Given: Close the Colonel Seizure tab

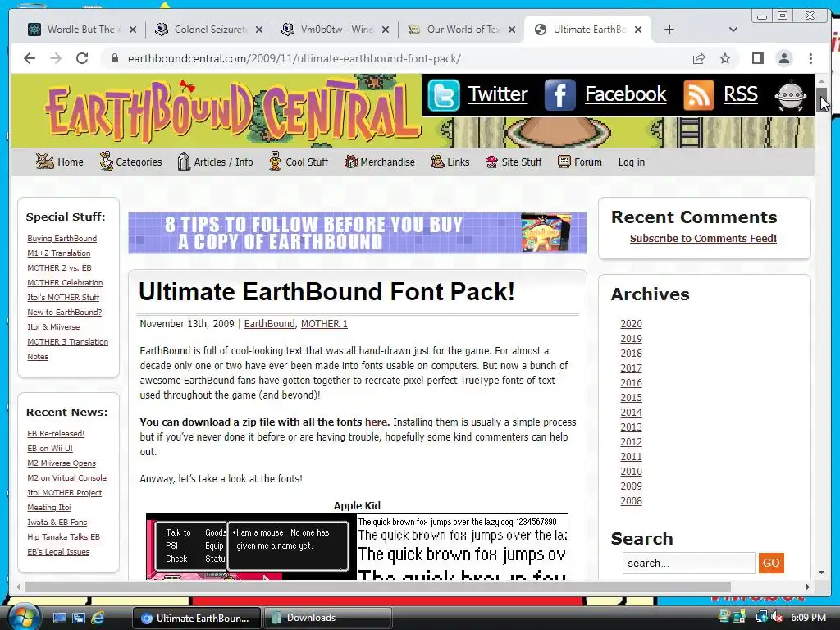Looking at the screenshot, I should click(x=259, y=30).
